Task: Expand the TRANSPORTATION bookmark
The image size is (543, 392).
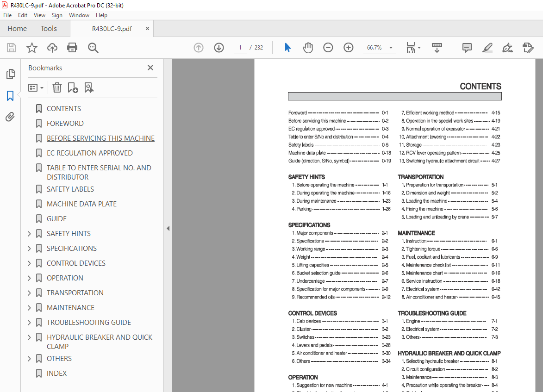Action: click(30, 293)
